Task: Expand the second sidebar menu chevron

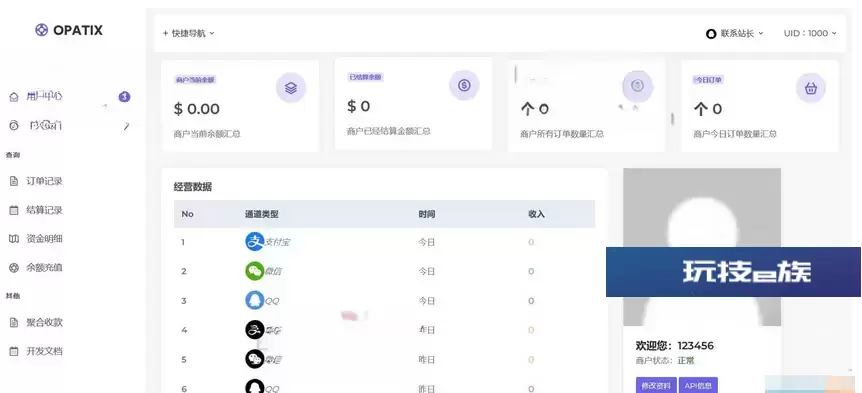Action: [x=126, y=126]
